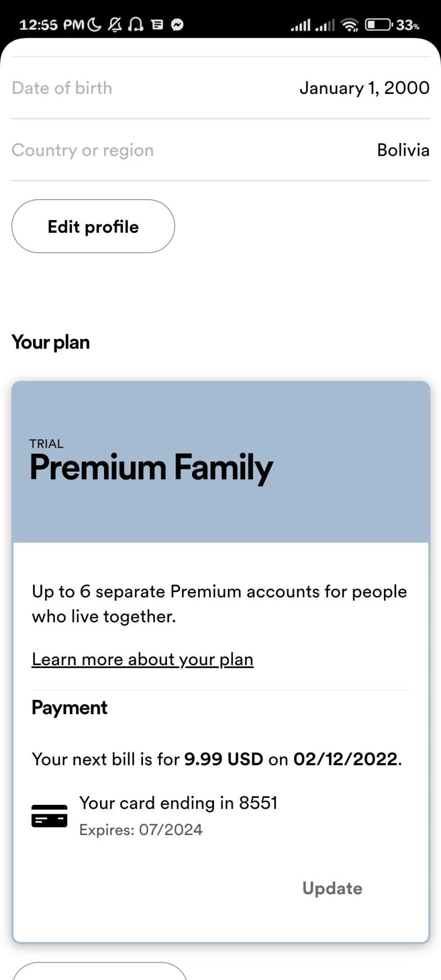Image resolution: width=441 pixels, height=980 pixels.
Task: Tap the battery indicator icon
Action: [x=379, y=24]
